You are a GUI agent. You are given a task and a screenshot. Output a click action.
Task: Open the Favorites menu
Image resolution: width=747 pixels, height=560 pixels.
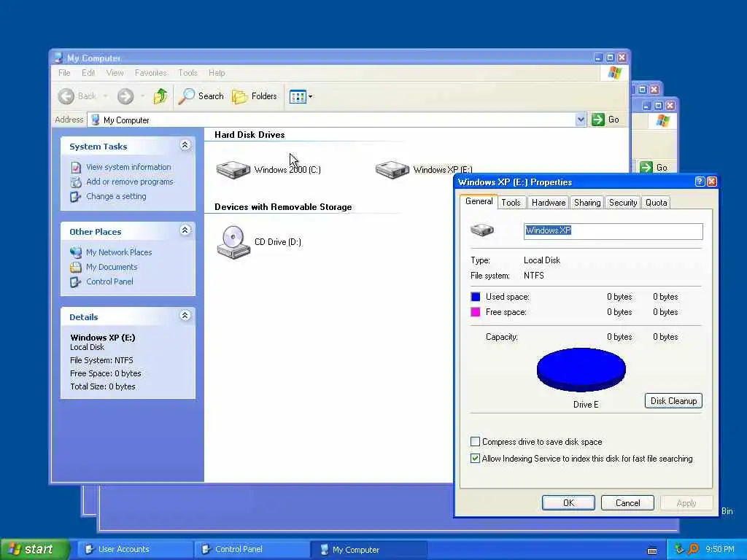tap(150, 73)
